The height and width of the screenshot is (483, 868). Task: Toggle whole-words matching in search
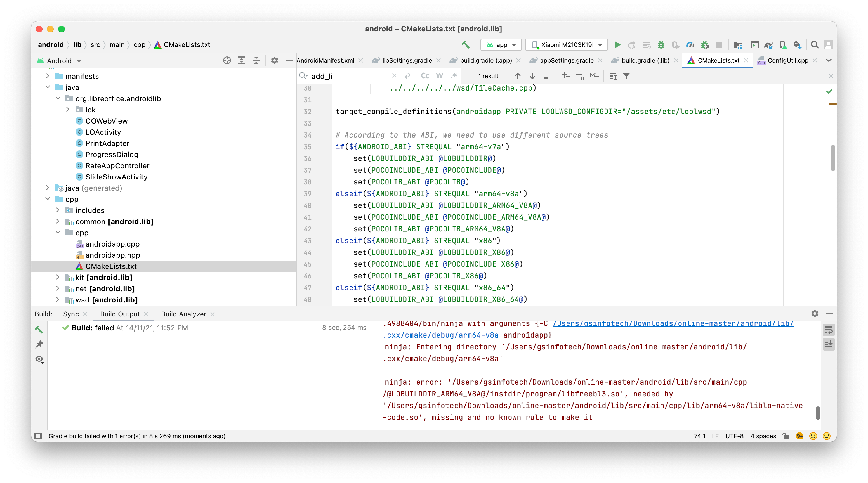tap(439, 76)
